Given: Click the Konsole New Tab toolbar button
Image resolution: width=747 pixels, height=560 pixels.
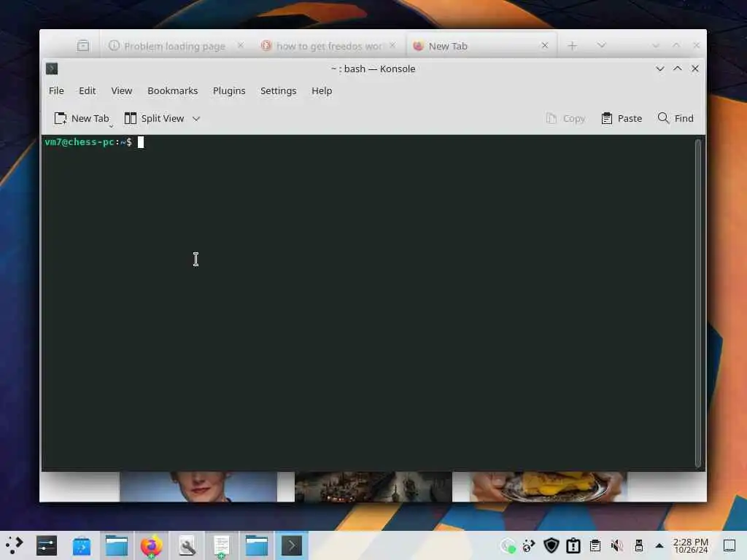Looking at the screenshot, I should click(82, 118).
